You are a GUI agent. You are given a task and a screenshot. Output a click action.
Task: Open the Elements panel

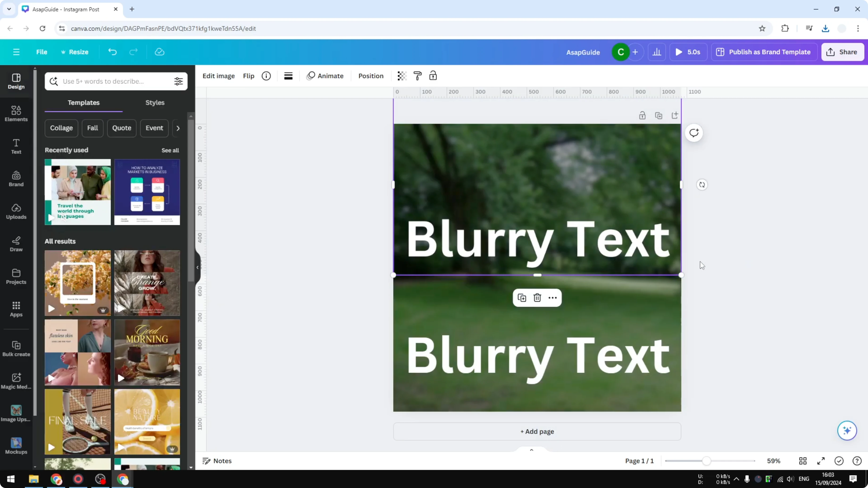[x=16, y=114]
